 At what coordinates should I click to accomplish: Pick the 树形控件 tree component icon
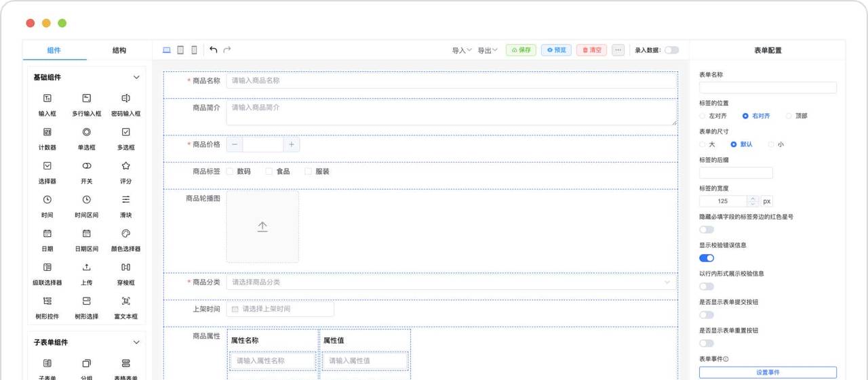pos(47,301)
